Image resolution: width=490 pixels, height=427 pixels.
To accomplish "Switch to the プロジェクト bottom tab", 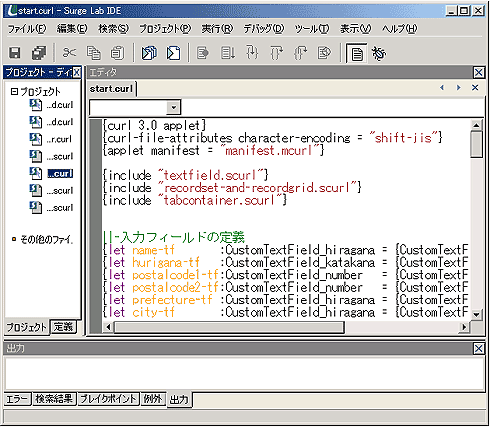I will [x=27, y=327].
